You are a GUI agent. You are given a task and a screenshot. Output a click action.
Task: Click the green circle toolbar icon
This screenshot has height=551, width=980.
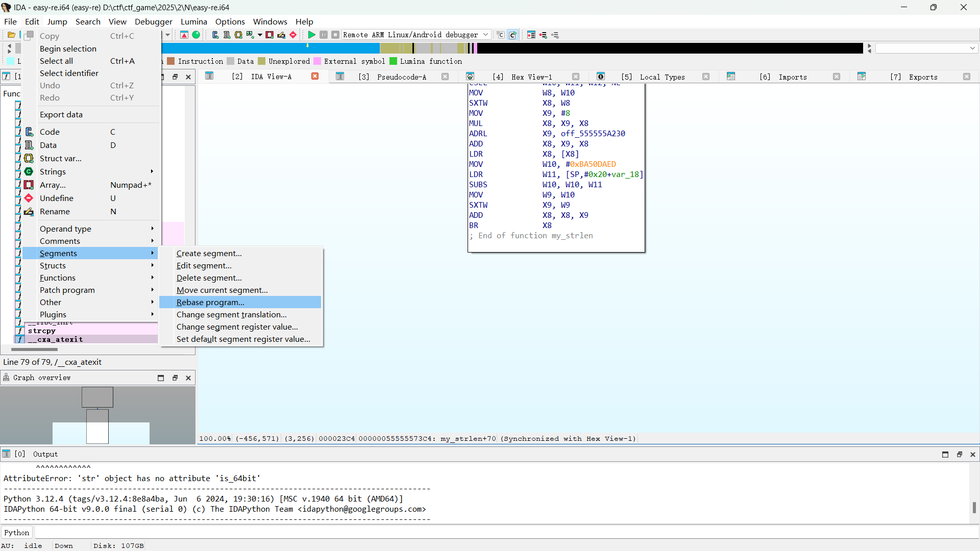pyautogui.click(x=196, y=35)
